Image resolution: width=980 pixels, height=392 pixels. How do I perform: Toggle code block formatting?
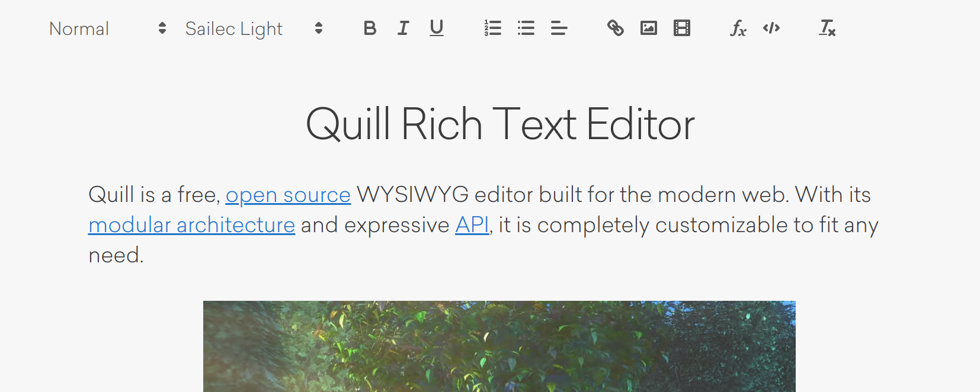click(x=771, y=28)
